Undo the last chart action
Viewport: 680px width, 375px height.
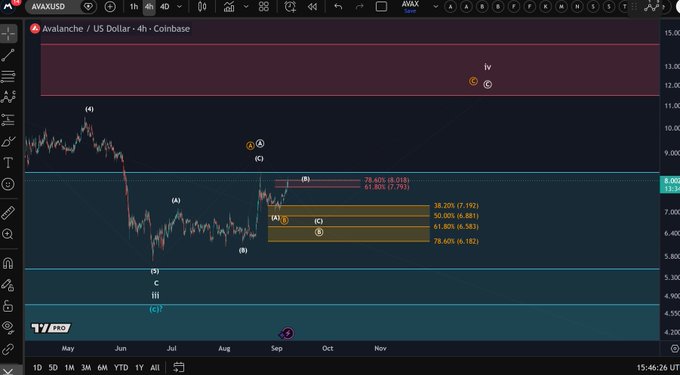point(338,7)
